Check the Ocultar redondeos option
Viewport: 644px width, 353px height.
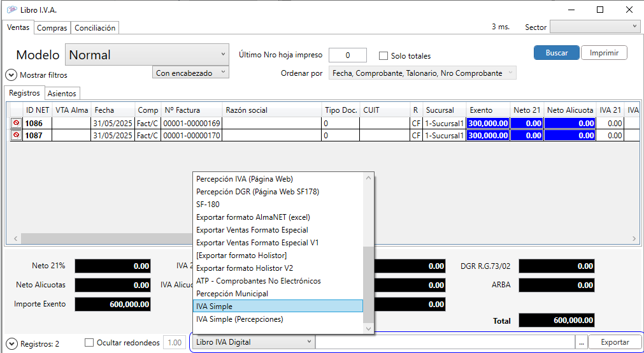[x=89, y=343]
